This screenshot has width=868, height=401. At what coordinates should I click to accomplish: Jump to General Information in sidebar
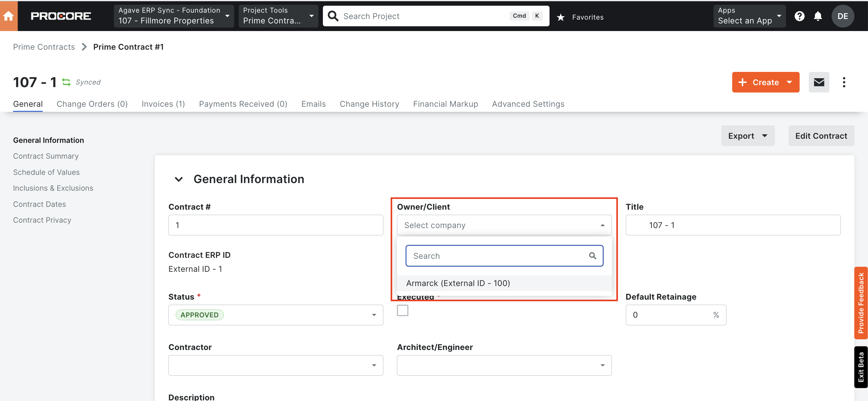(x=48, y=140)
